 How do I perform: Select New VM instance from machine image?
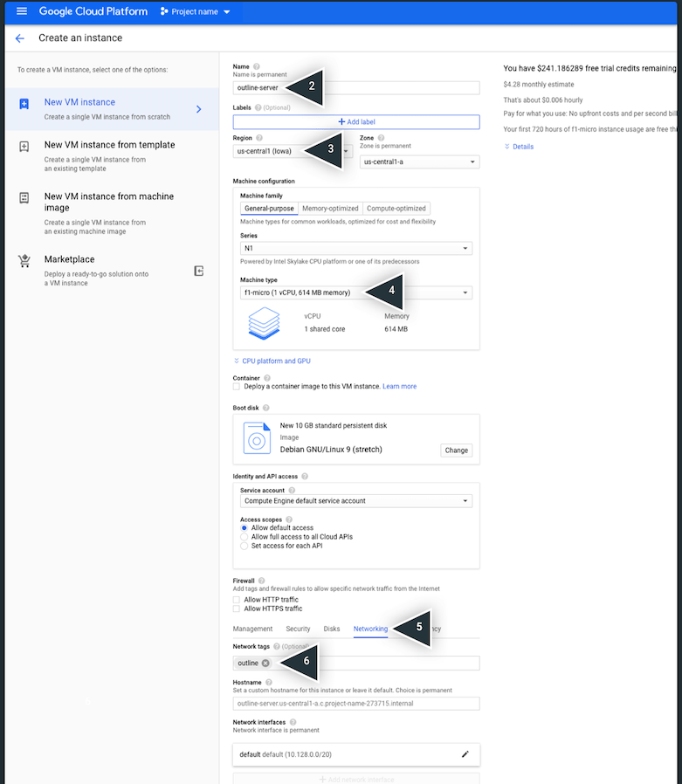[112, 213]
